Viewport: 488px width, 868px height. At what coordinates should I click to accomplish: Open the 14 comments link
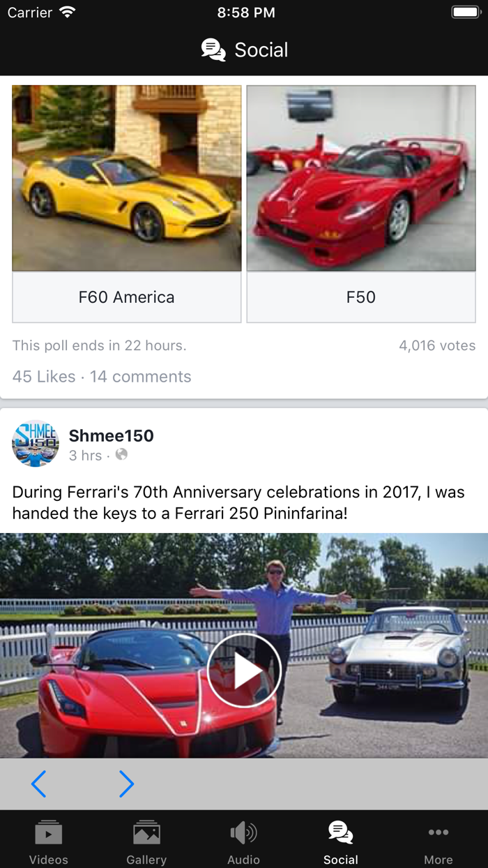142,377
